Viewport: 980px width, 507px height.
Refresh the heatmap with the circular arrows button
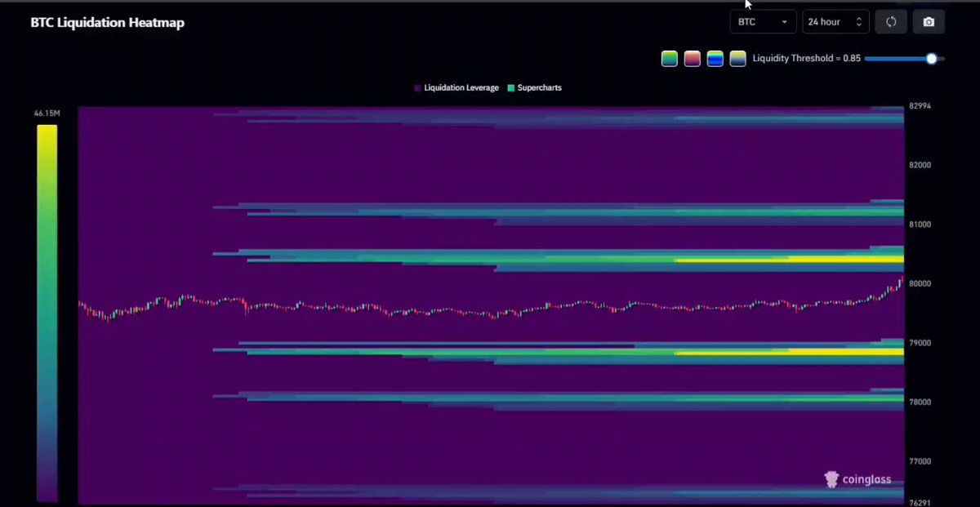(891, 22)
